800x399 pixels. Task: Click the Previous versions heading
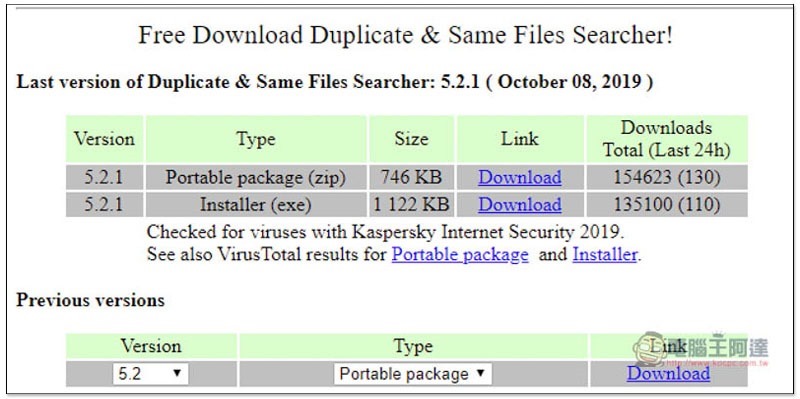click(x=90, y=300)
